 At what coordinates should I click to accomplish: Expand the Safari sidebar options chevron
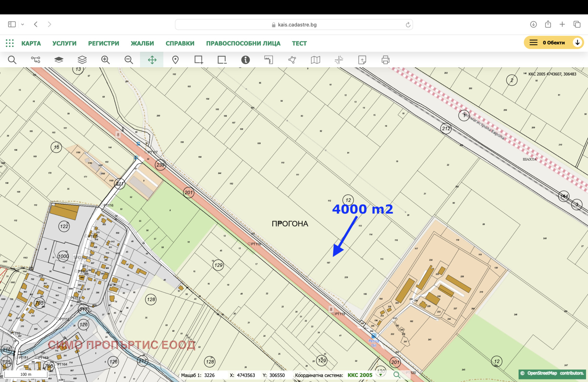tap(22, 25)
